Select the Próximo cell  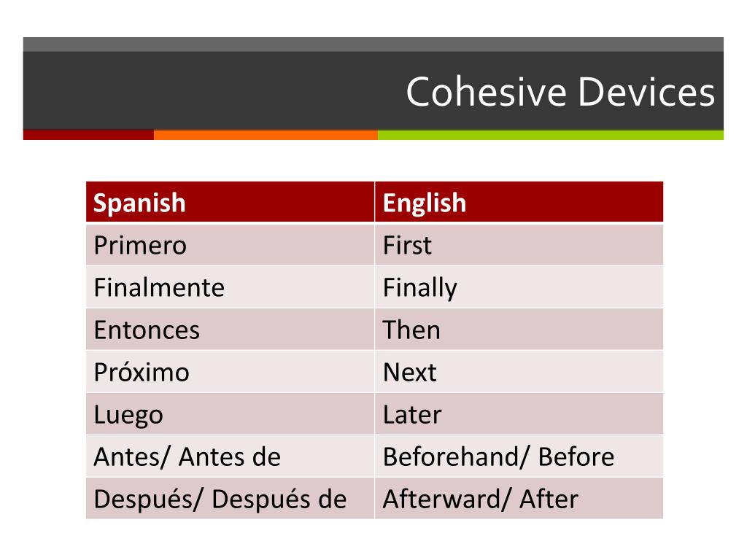[230, 372]
